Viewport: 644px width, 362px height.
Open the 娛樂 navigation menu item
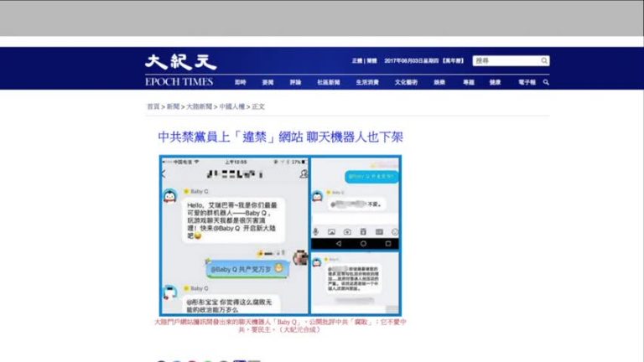tap(439, 82)
